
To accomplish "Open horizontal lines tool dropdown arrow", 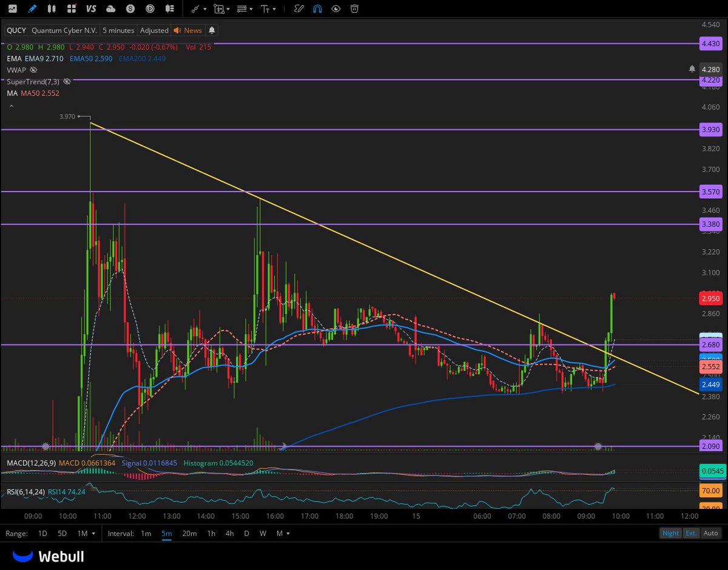I will tap(251, 9).
